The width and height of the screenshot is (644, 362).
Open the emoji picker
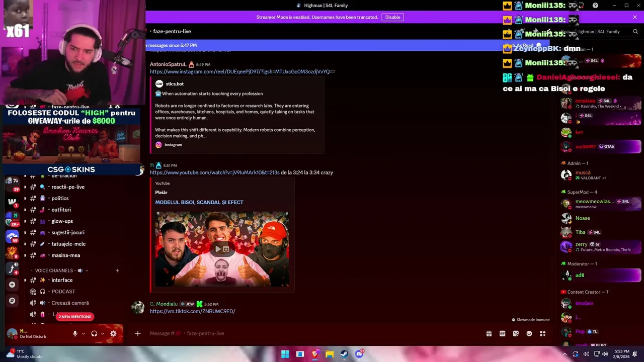[x=529, y=333]
